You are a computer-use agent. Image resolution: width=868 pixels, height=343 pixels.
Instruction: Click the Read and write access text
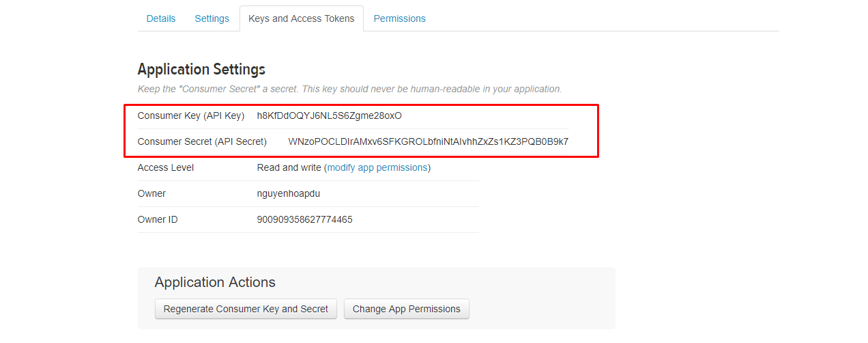pos(289,167)
